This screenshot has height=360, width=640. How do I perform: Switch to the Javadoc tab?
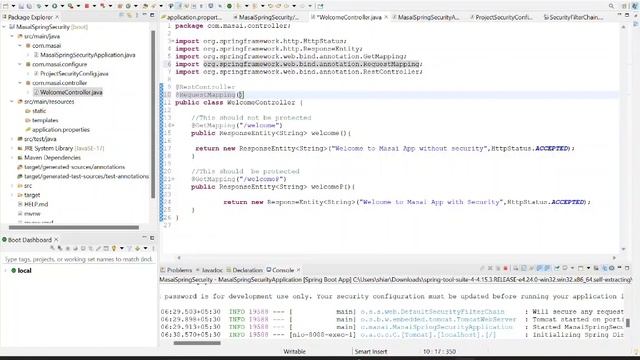coord(209,270)
